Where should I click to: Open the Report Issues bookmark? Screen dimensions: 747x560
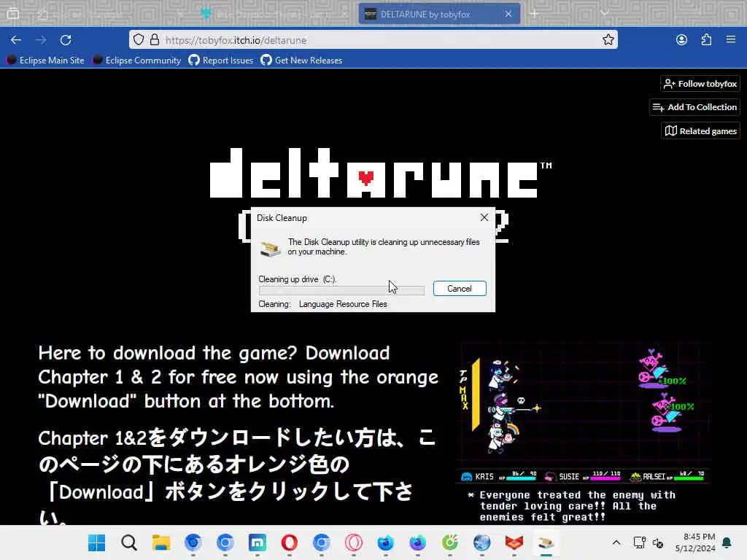click(x=221, y=60)
